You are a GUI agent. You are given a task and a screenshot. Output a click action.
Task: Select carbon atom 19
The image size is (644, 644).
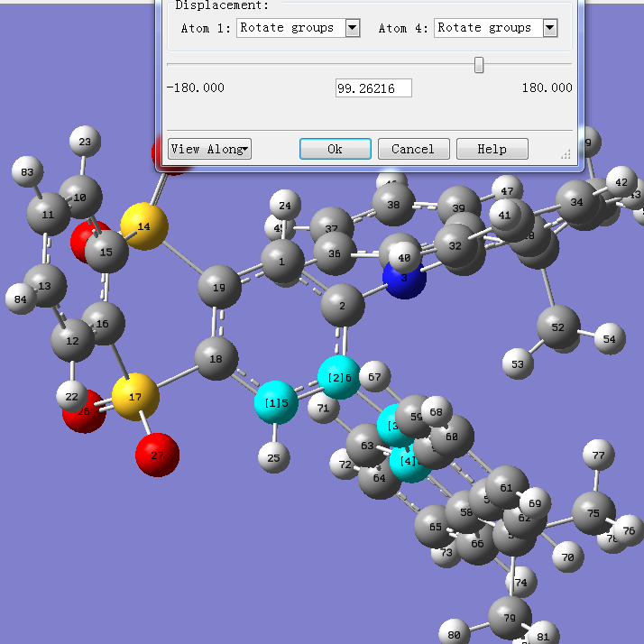point(219,288)
